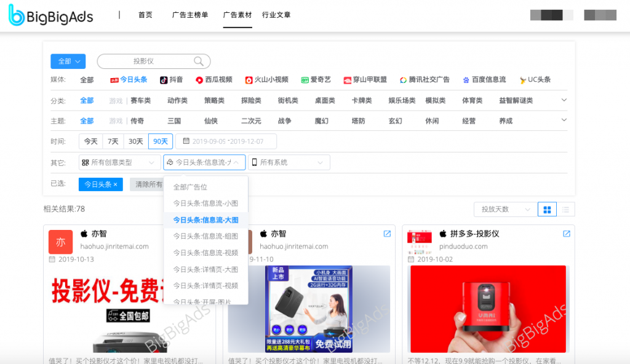630x364 pixels.
Task: Select 二次元 theme
Action: (x=251, y=121)
